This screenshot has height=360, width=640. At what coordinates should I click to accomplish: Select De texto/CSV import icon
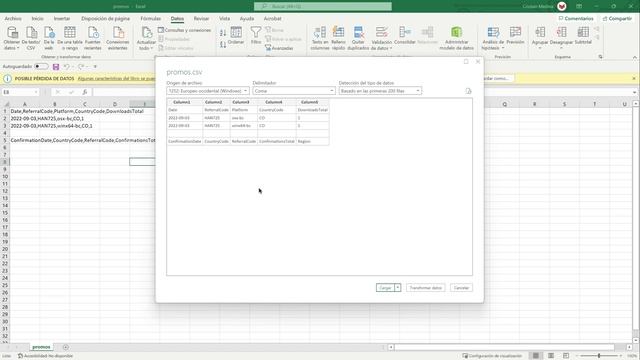pyautogui.click(x=31, y=32)
